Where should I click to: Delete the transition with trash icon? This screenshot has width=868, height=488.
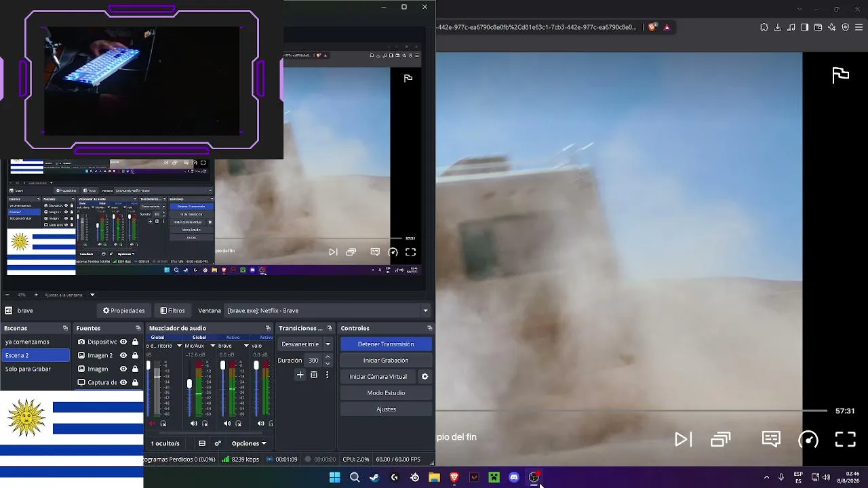(314, 375)
